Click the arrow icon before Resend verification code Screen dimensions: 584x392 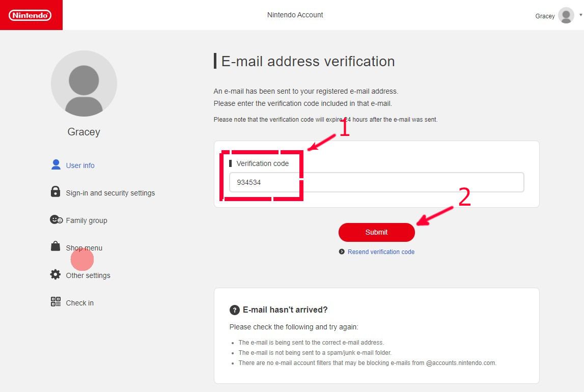(341, 251)
